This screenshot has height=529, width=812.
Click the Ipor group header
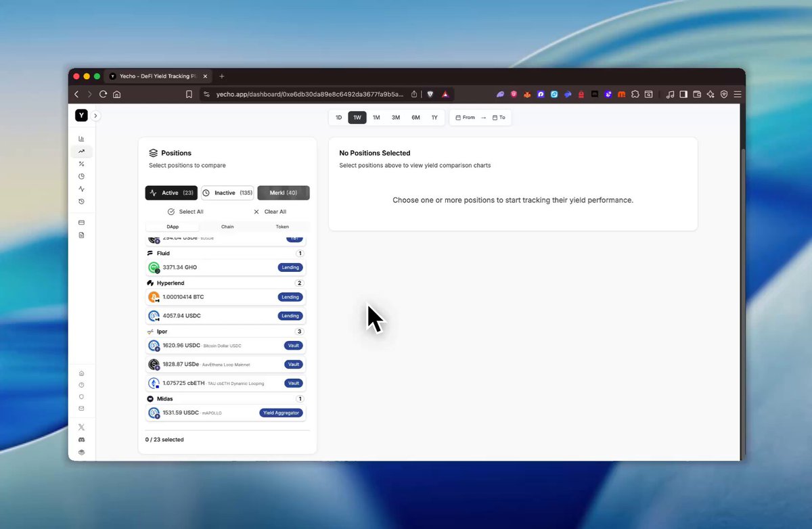pos(226,331)
